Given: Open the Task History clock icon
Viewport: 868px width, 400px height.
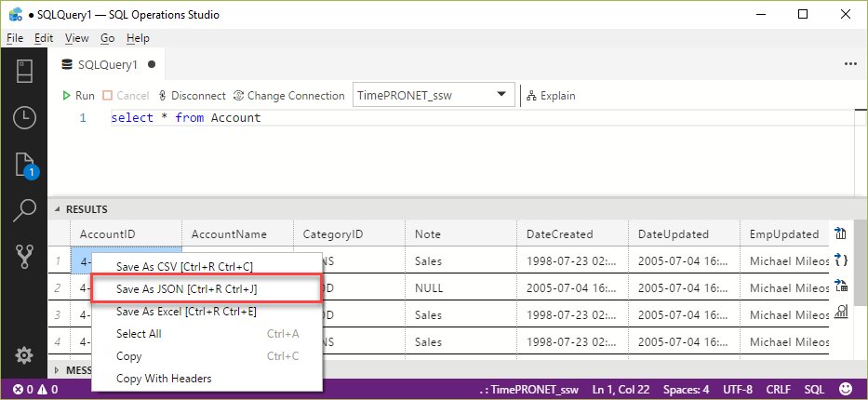Looking at the screenshot, I should click(x=24, y=118).
